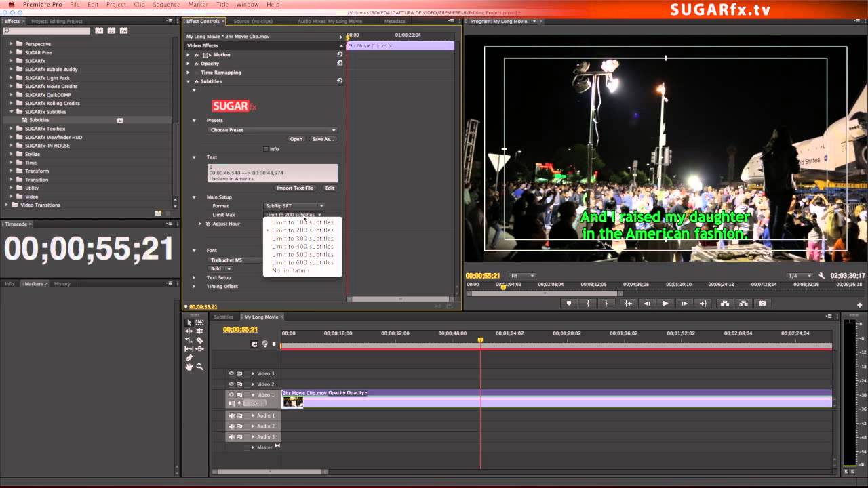The image size is (868, 488).
Task: Select the Pen tool
Action: 189,358
